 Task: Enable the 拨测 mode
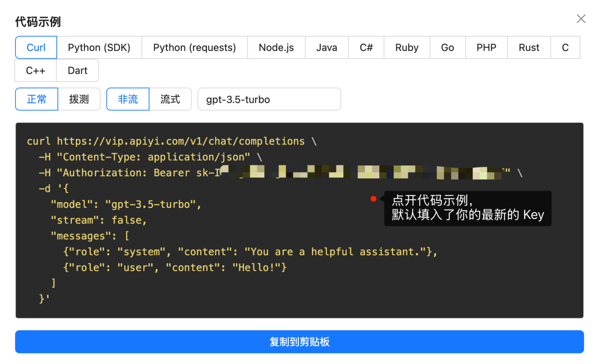click(x=79, y=99)
